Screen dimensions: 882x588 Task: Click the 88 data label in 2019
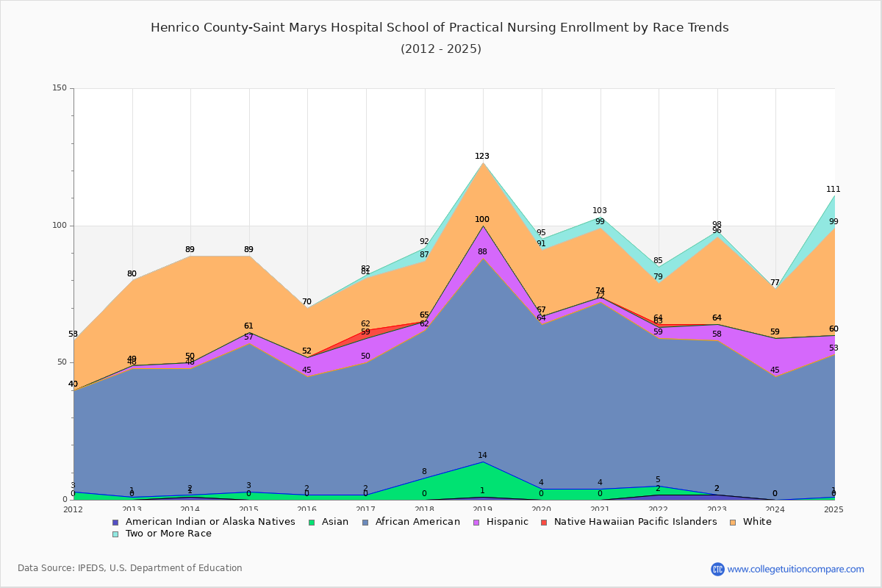point(482,251)
